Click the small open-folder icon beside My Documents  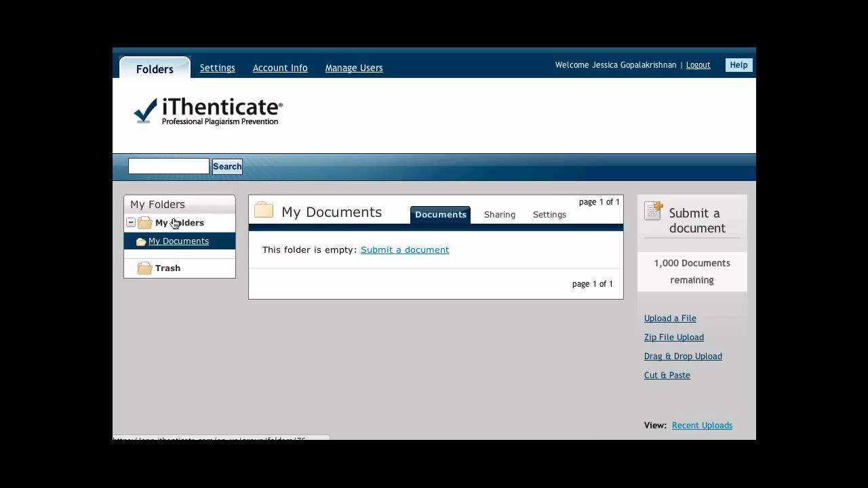141,242
